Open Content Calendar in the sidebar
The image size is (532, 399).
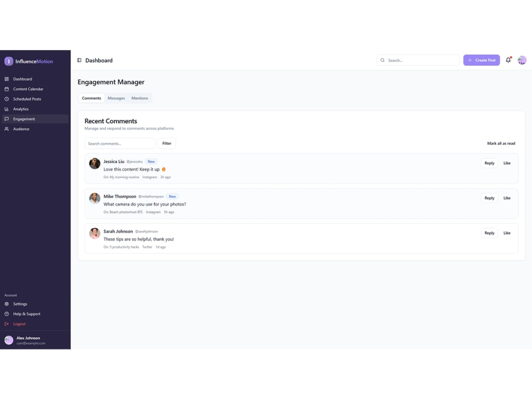coord(35,89)
